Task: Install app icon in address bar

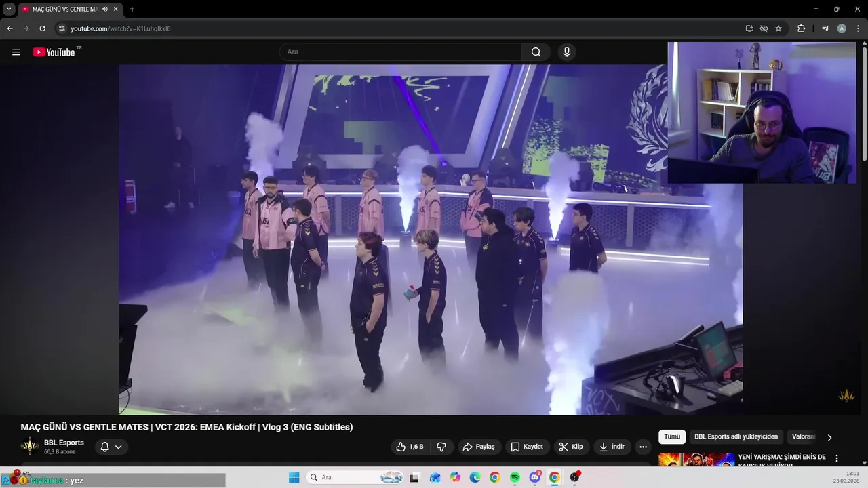Action: click(749, 28)
